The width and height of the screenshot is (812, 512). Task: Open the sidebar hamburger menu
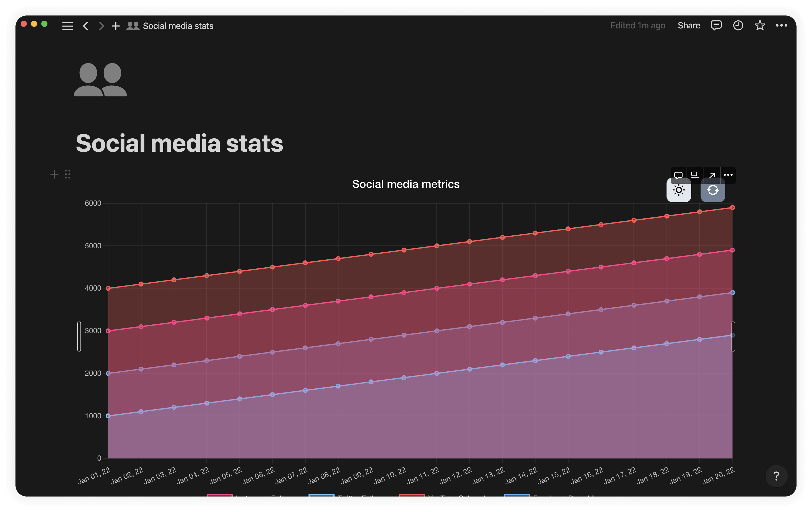[x=67, y=26]
